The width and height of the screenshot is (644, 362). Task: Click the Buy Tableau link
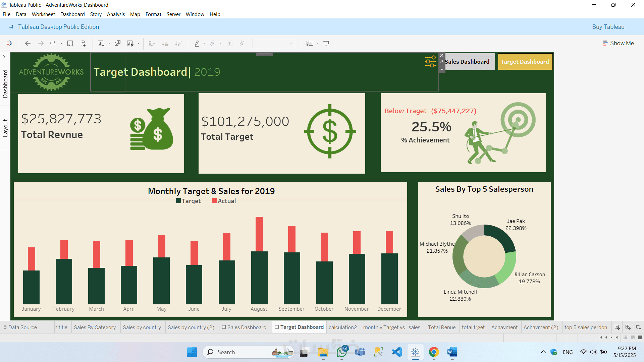(608, 27)
